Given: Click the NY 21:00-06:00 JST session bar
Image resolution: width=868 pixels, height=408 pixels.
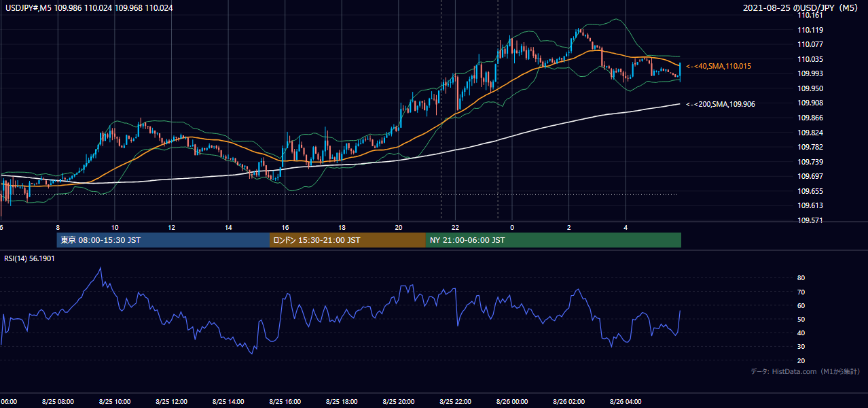Looking at the screenshot, I should pyautogui.click(x=554, y=240).
